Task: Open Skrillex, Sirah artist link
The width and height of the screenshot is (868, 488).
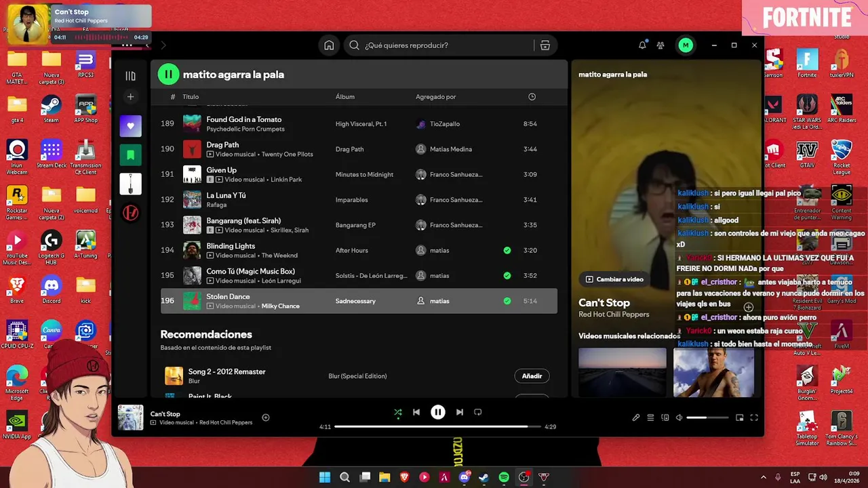Action: coord(290,230)
